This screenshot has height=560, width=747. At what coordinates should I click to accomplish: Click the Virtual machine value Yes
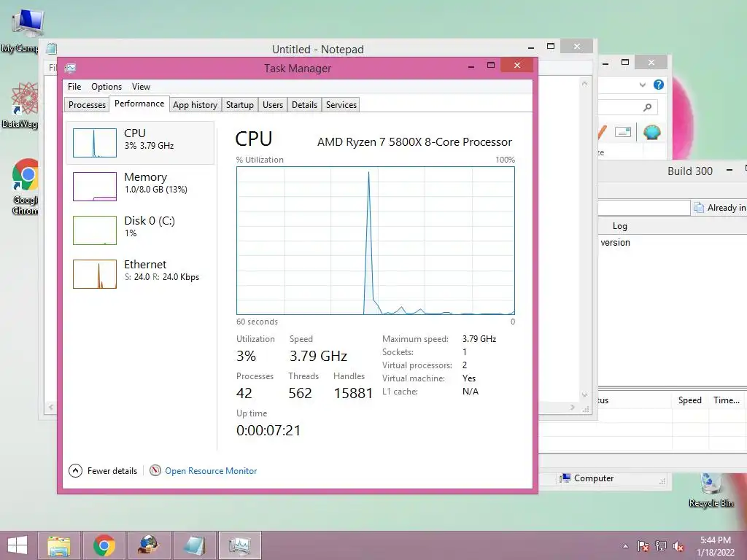(x=469, y=378)
